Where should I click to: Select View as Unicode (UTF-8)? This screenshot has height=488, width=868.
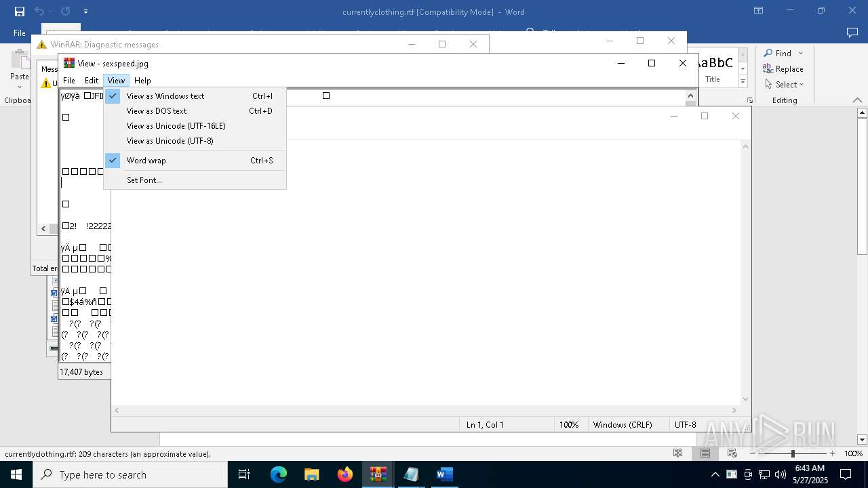pyautogui.click(x=195, y=141)
